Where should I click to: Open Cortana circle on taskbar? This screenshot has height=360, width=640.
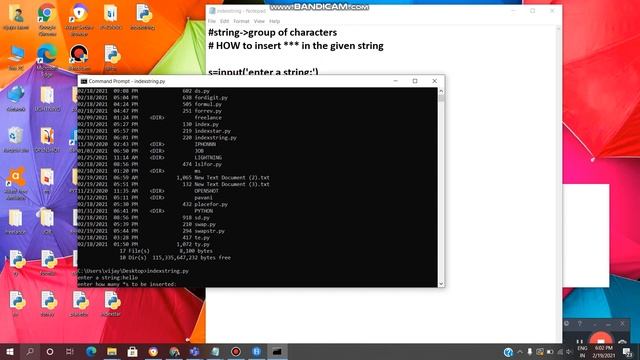tap(50, 351)
